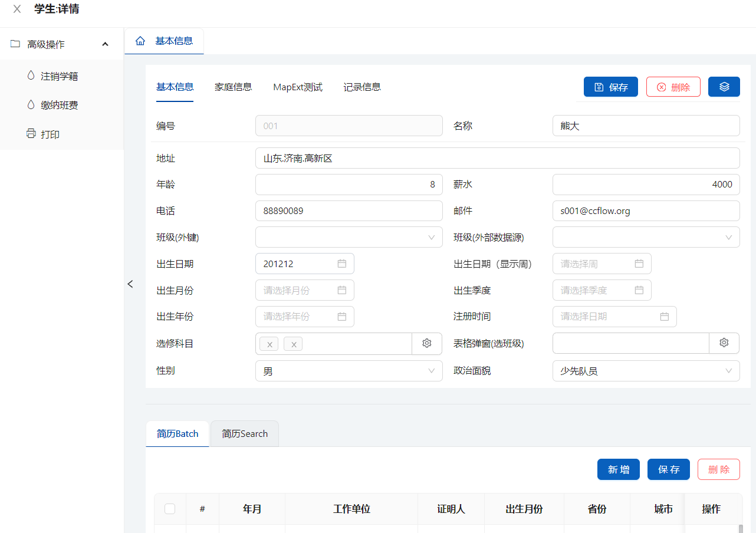Open calendar icon in 出生日期 field
The image size is (756, 533).
tap(341, 264)
